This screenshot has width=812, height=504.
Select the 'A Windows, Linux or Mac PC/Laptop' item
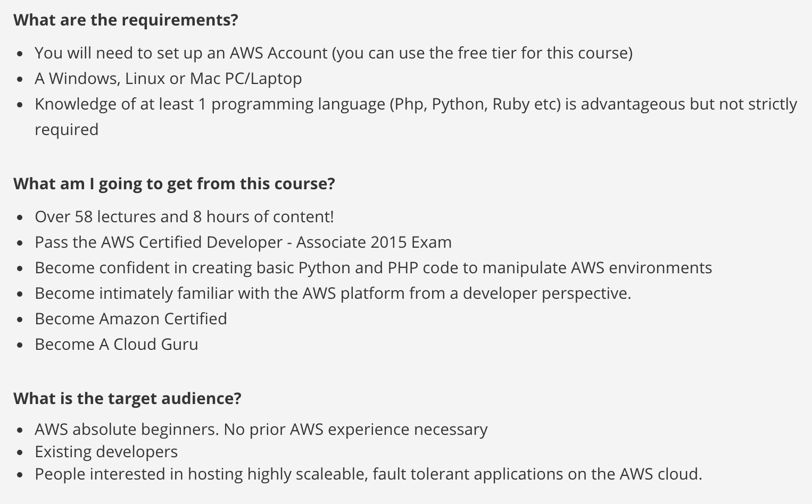168,79
